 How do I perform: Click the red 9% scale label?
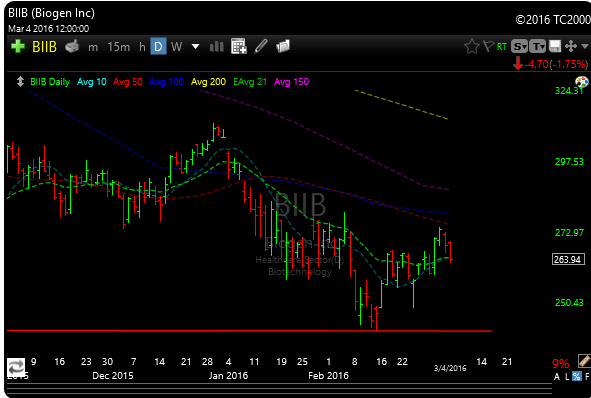click(560, 364)
